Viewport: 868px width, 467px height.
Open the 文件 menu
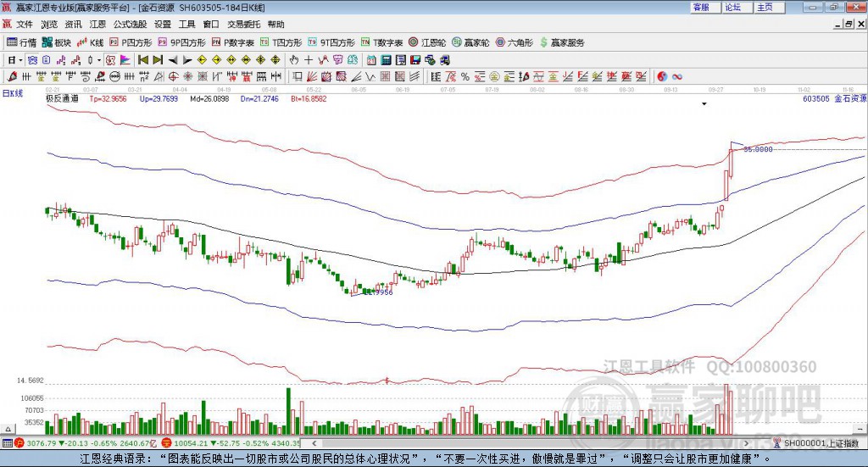click(25, 25)
